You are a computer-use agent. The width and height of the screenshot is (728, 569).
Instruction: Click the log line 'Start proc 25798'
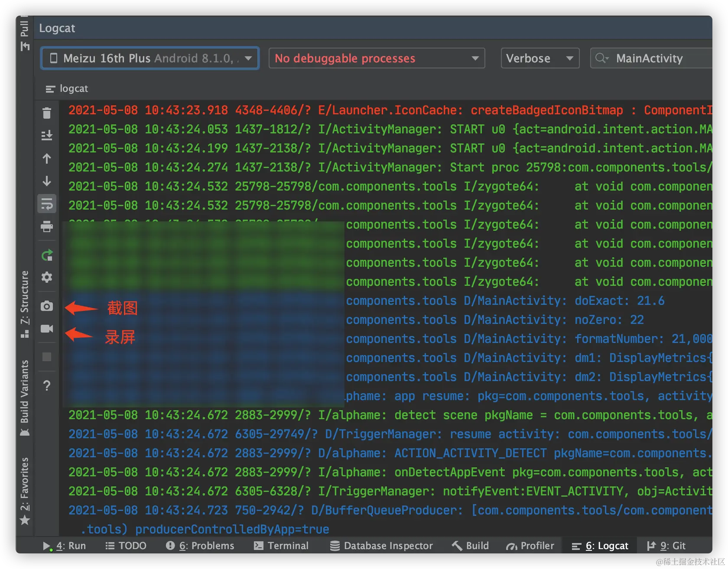click(x=390, y=167)
